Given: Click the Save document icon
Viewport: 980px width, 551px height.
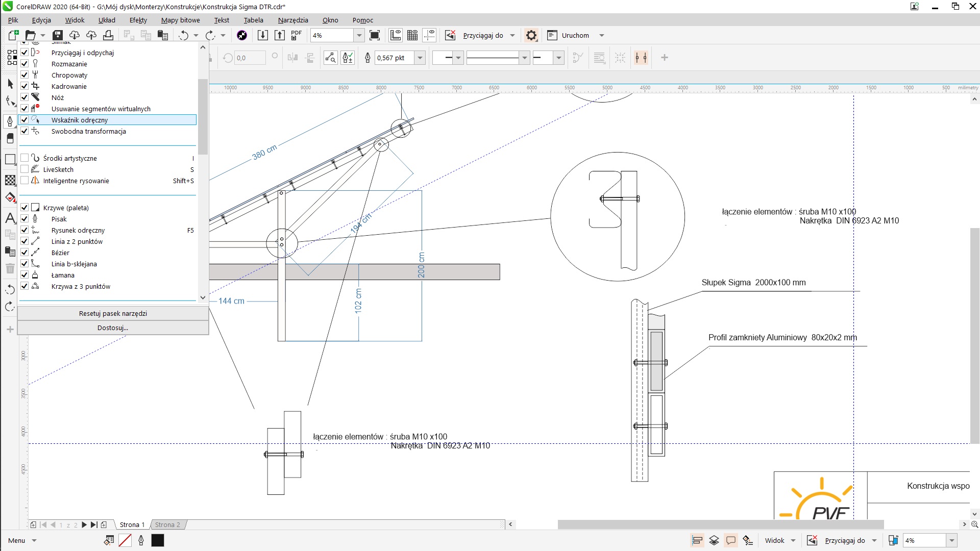Looking at the screenshot, I should pyautogui.click(x=58, y=35).
